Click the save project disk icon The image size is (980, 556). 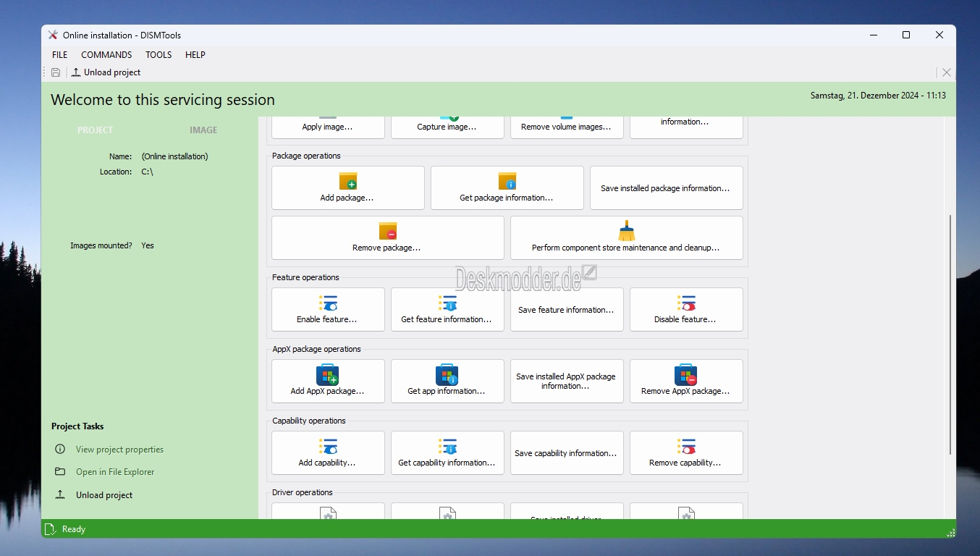[x=56, y=72]
